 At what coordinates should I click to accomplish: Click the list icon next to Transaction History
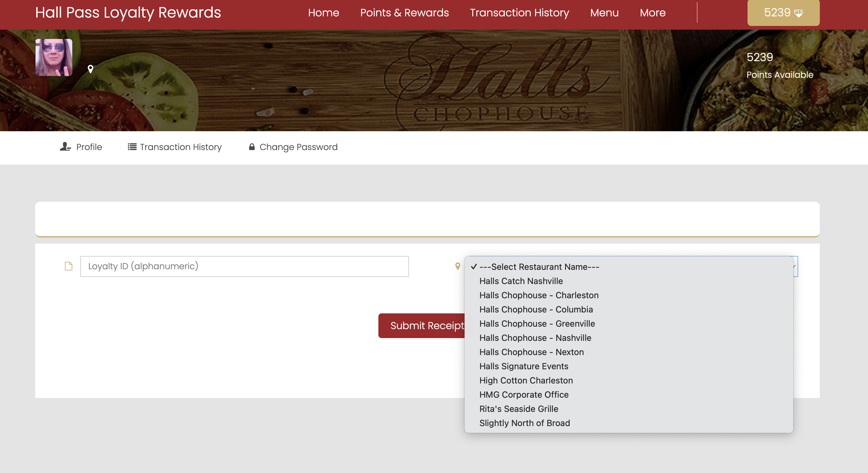[132, 147]
